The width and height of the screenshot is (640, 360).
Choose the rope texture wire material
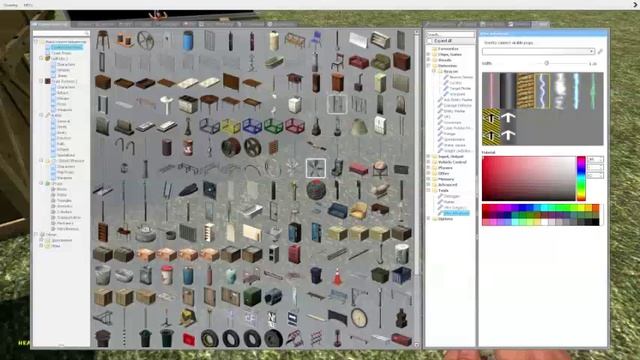[x=525, y=91]
